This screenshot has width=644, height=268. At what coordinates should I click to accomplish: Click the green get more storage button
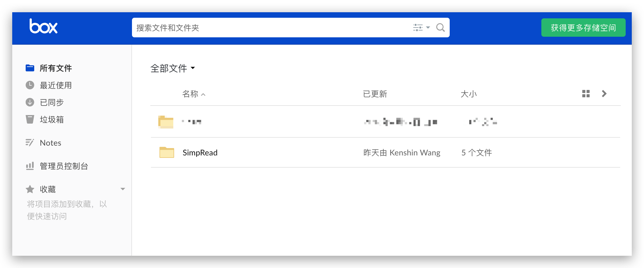[x=583, y=28]
